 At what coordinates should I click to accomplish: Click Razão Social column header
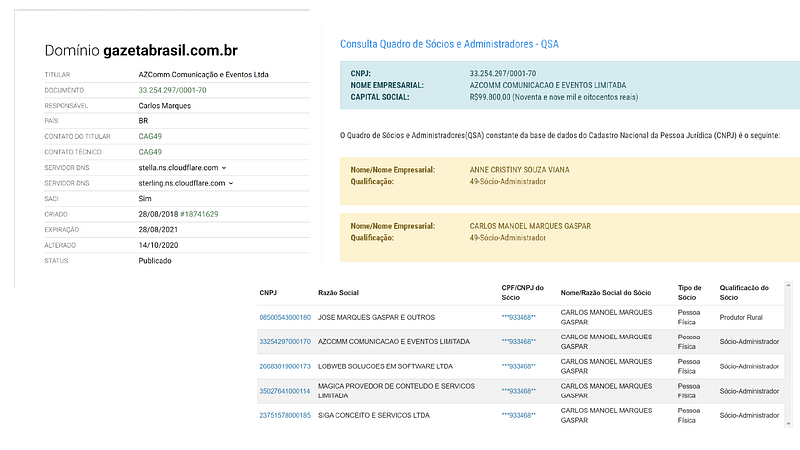tap(338, 293)
